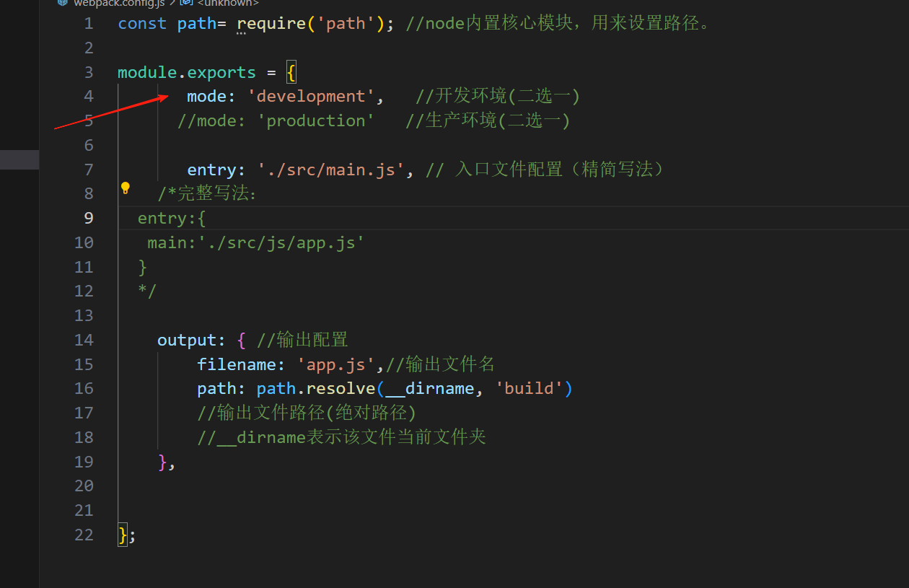Viewport: 909px width, 588px height.
Task: Click the 'build' string argument
Action: [529, 388]
